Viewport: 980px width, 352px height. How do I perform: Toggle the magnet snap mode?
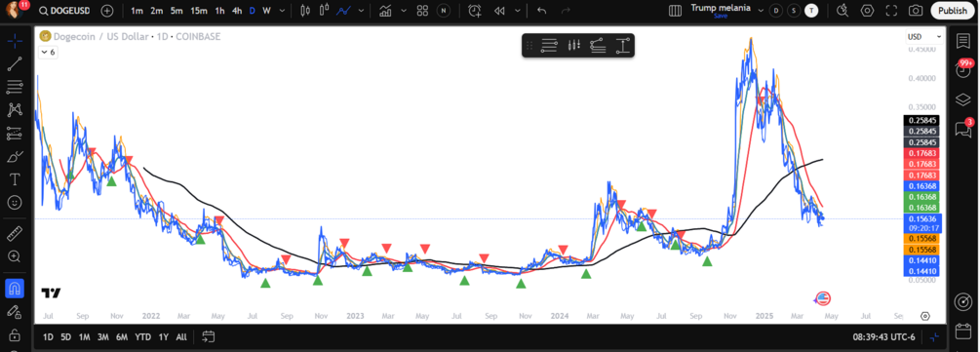click(15, 289)
